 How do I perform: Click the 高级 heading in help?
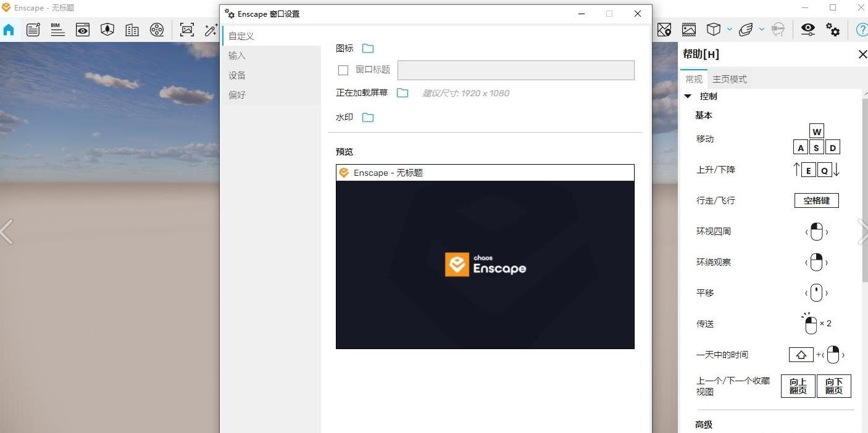pyautogui.click(x=704, y=424)
